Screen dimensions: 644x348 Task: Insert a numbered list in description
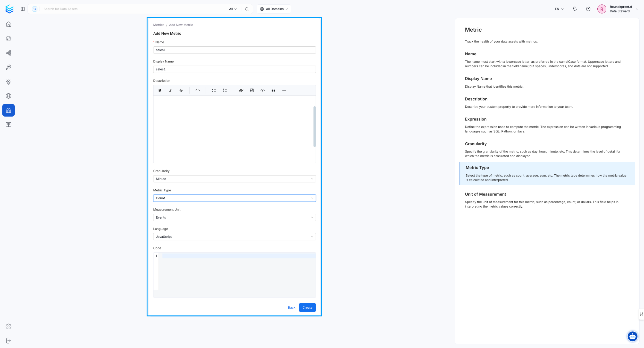[225, 90]
